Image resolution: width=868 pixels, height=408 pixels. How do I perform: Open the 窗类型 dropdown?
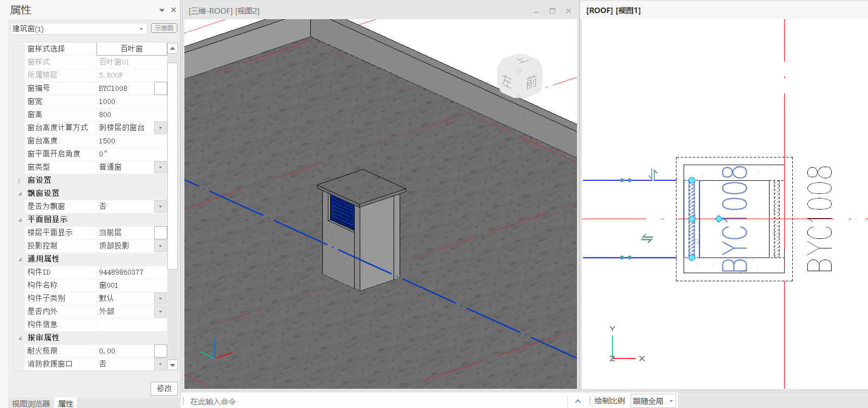point(160,167)
